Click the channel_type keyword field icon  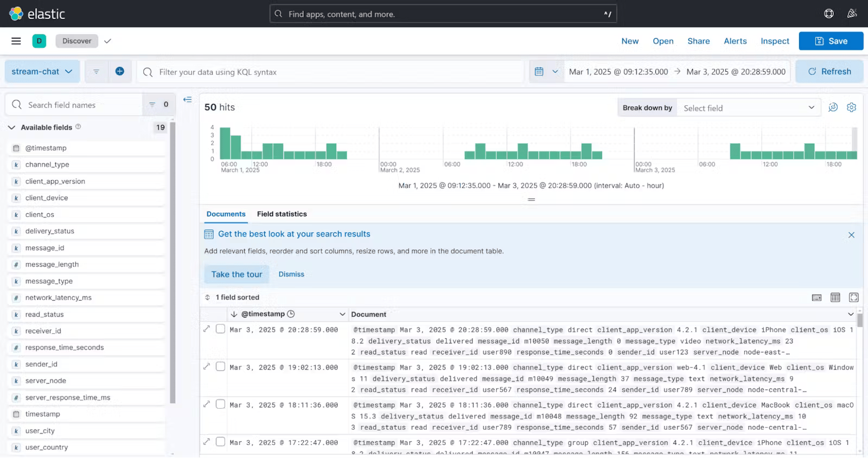tap(16, 165)
